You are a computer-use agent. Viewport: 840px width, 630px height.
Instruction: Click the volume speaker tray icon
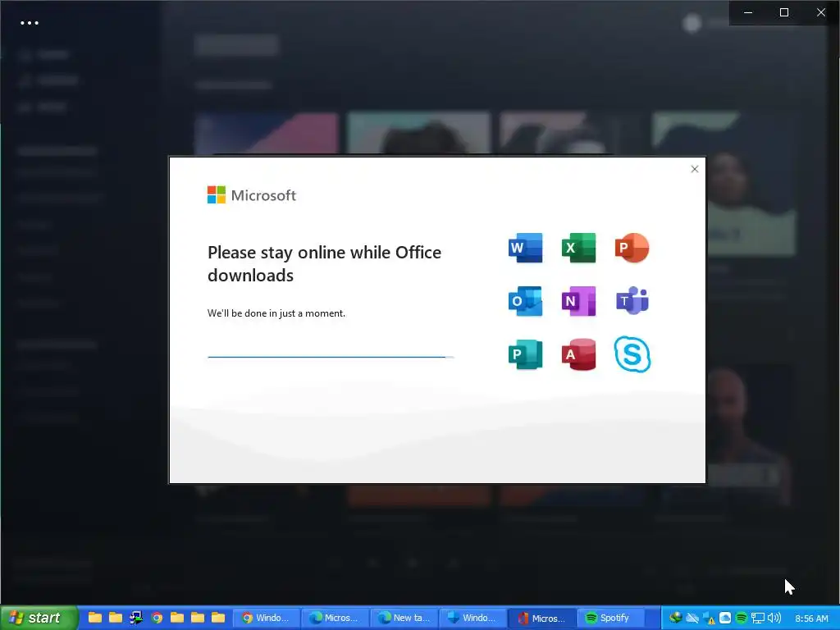coord(774,618)
